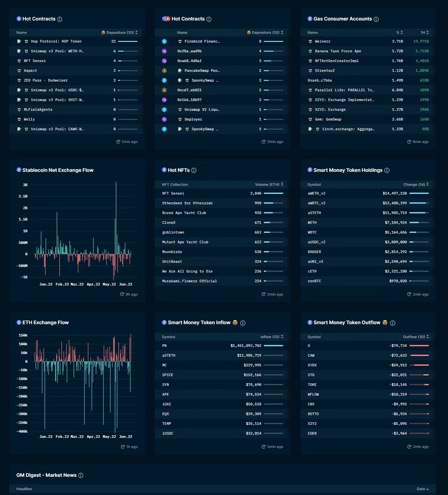Sort Gas Consumer Accounts by % column
The height and width of the screenshot is (495, 448).
pyautogui.click(x=399, y=33)
